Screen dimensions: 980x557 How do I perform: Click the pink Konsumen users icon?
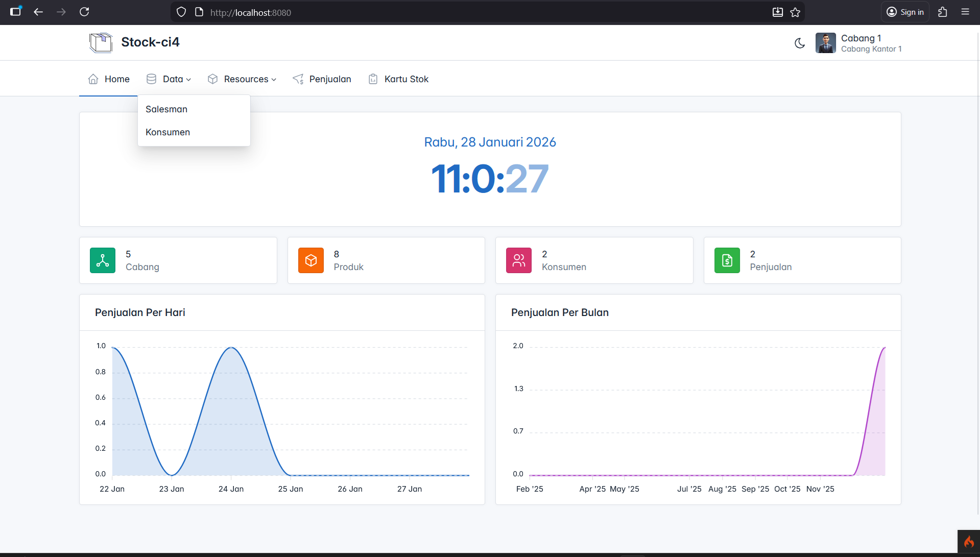(519, 260)
